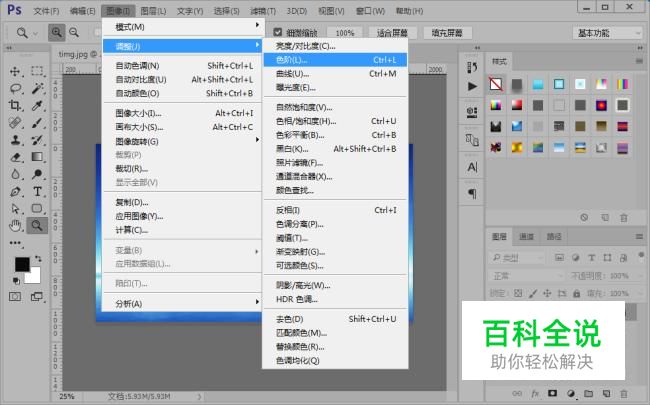650x405 pixels.
Task: Switch to the 通道 tab
Action: pos(526,237)
